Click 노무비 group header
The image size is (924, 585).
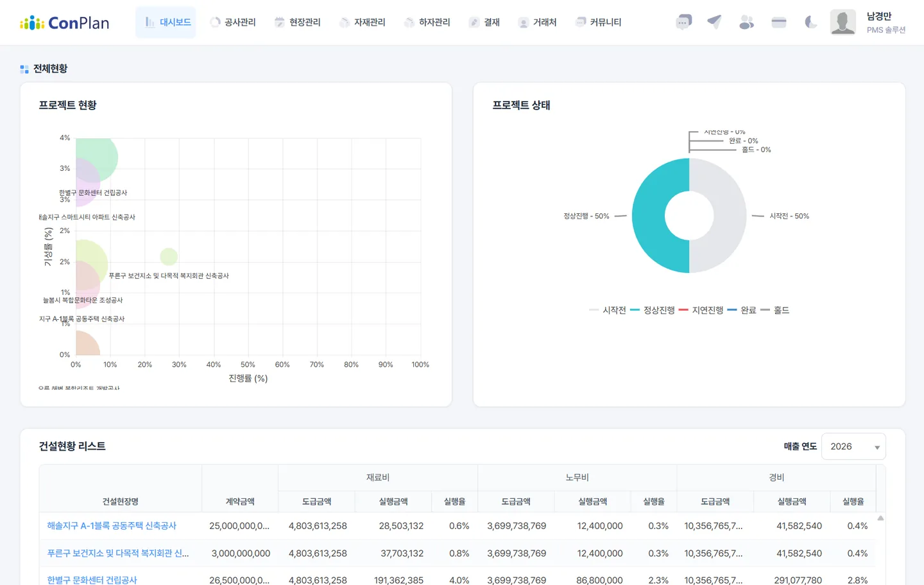coord(577,478)
